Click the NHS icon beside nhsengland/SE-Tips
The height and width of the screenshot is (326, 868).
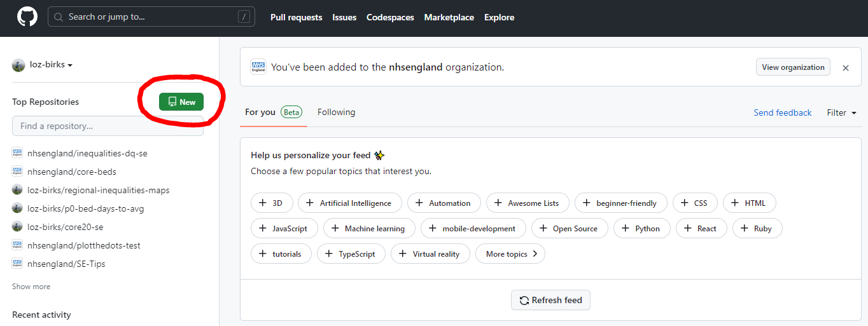point(17,264)
